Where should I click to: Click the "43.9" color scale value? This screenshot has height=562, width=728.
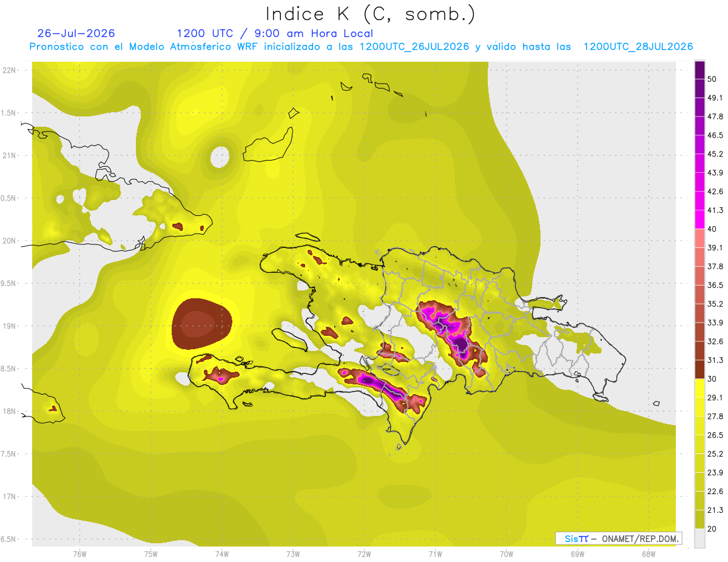716,173
